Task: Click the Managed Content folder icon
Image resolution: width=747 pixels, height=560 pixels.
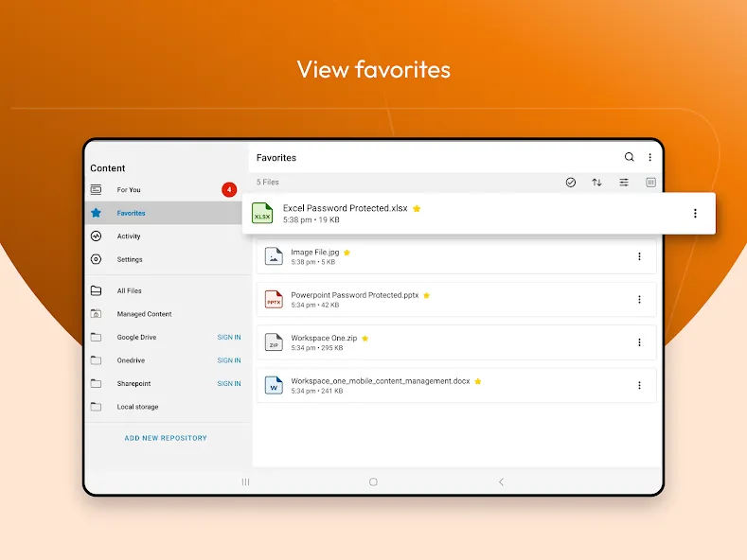Action: tap(96, 314)
